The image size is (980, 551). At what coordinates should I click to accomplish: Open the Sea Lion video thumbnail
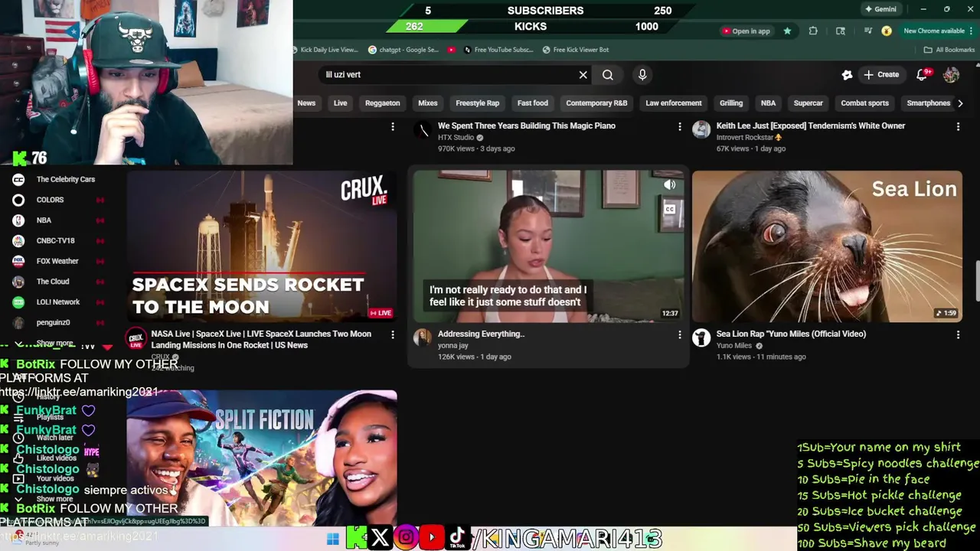click(827, 246)
